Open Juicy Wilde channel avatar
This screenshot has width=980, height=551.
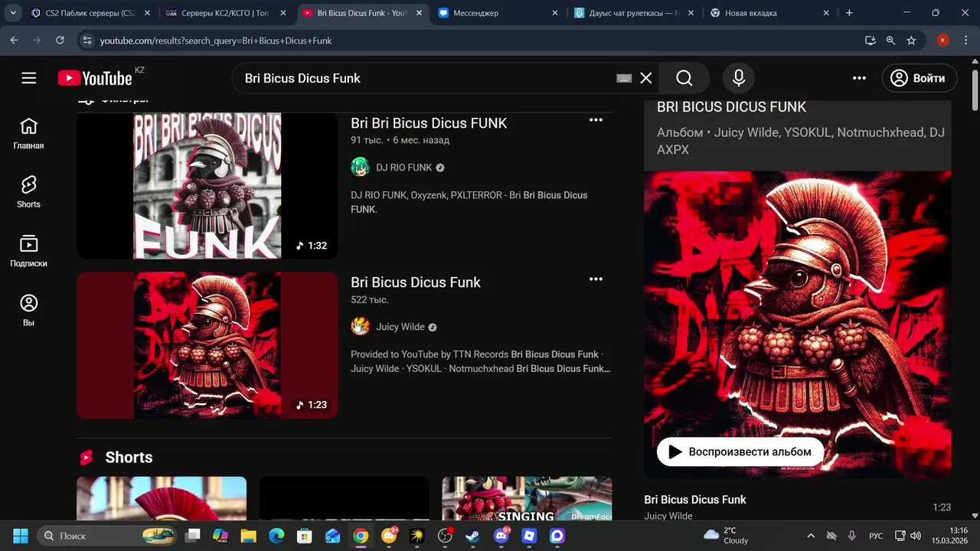360,327
